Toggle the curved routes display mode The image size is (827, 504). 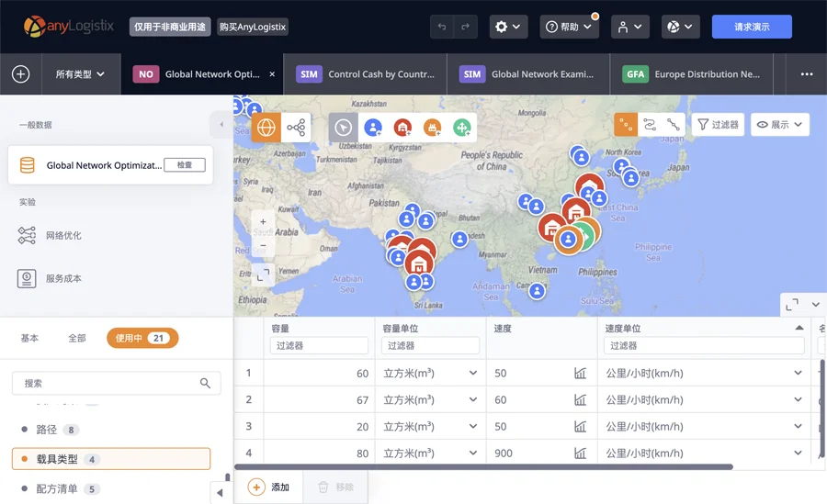click(650, 125)
